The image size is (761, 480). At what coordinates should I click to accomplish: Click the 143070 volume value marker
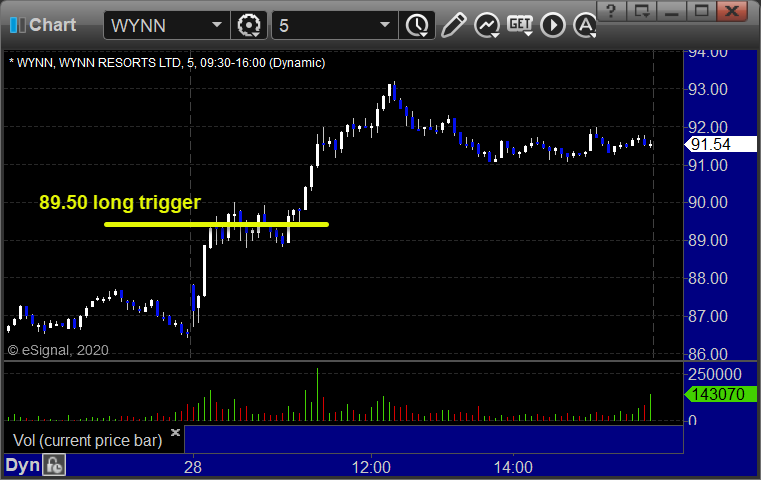pos(720,394)
